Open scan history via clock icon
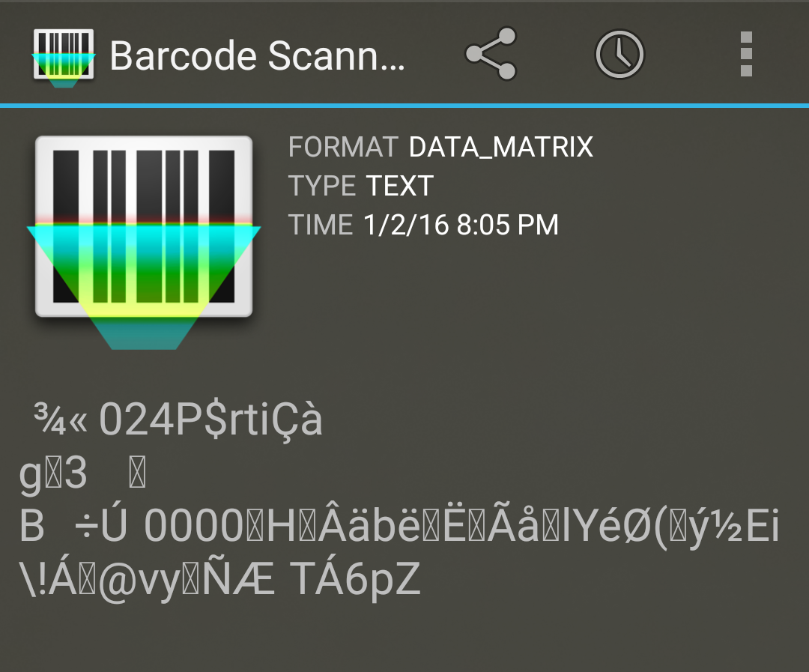Image resolution: width=809 pixels, height=672 pixels. (x=619, y=54)
